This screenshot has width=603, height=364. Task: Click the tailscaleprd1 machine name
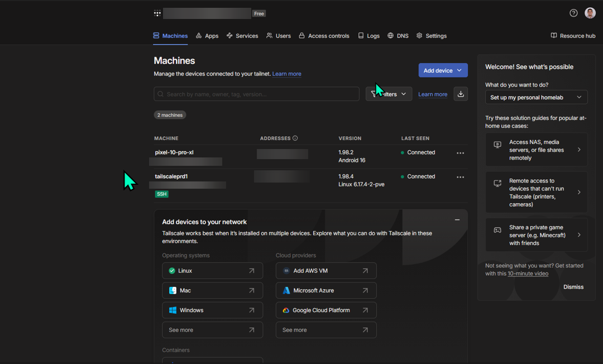pyautogui.click(x=171, y=176)
